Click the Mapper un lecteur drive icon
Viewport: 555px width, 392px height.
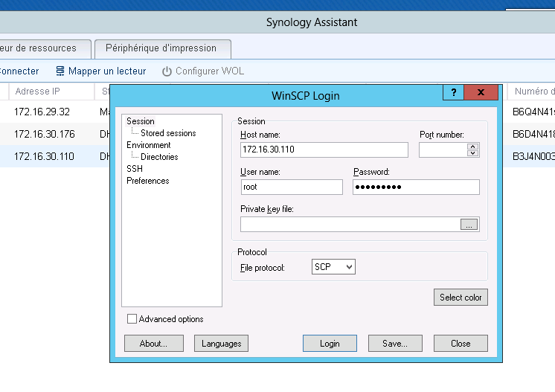[60, 71]
